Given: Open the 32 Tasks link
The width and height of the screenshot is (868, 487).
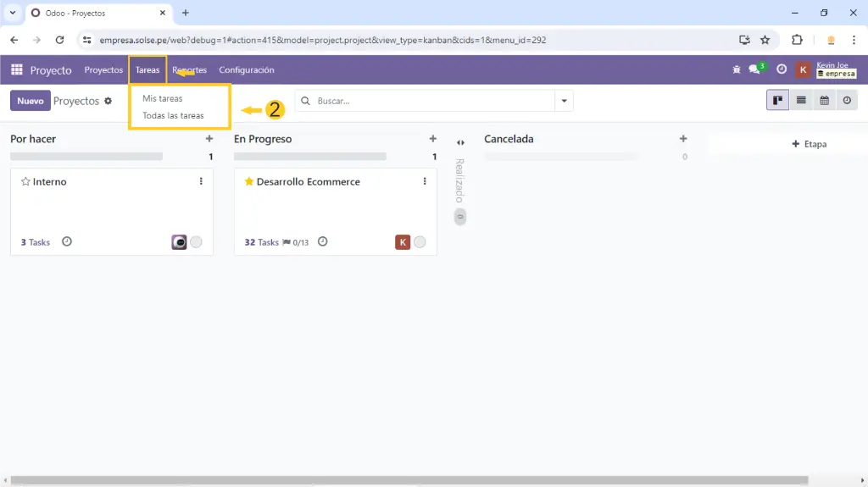Looking at the screenshot, I should coord(261,242).
